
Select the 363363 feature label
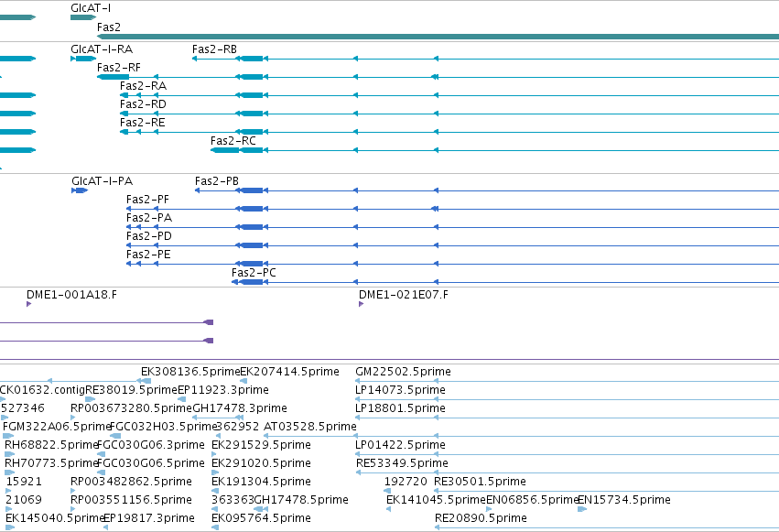pos(233,500)
